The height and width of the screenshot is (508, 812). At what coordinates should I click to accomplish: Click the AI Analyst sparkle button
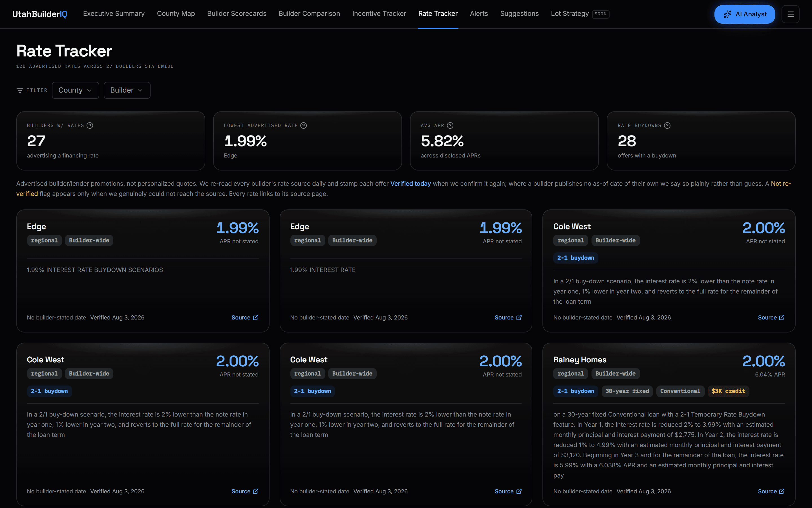[745, 14]
